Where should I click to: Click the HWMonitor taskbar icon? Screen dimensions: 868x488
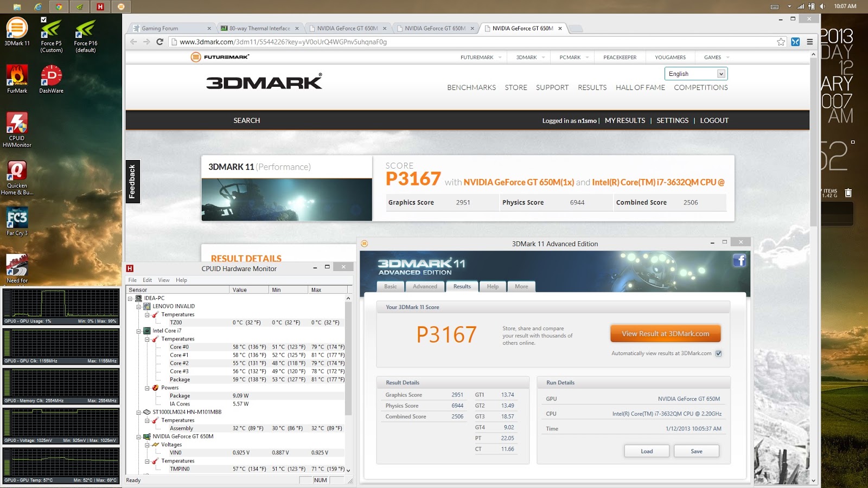(x=100, y=7)
